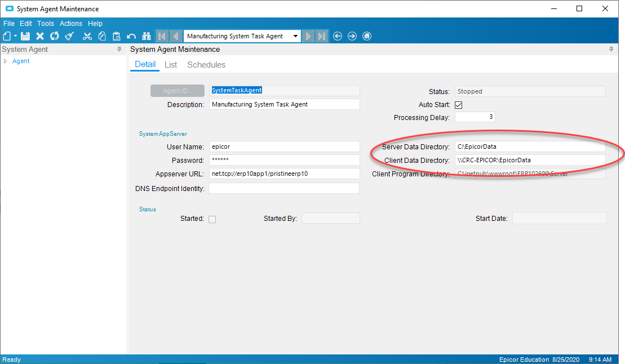
Task: Click the Appserver URL input field
Action: [x=284, y=174]
